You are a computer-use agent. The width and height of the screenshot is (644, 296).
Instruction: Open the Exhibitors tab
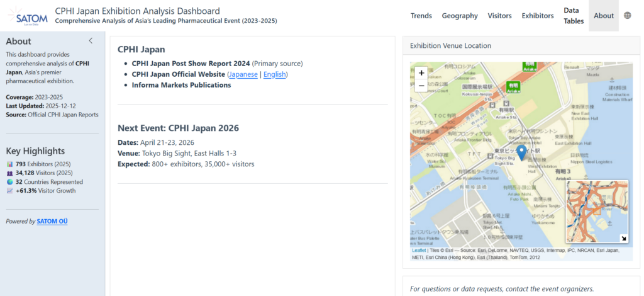(x=537, y=16)
